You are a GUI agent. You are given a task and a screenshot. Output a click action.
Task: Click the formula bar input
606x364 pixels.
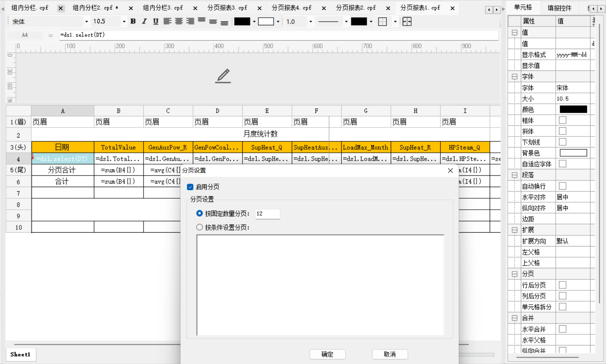pyautogui.click(x=278, y=35)
